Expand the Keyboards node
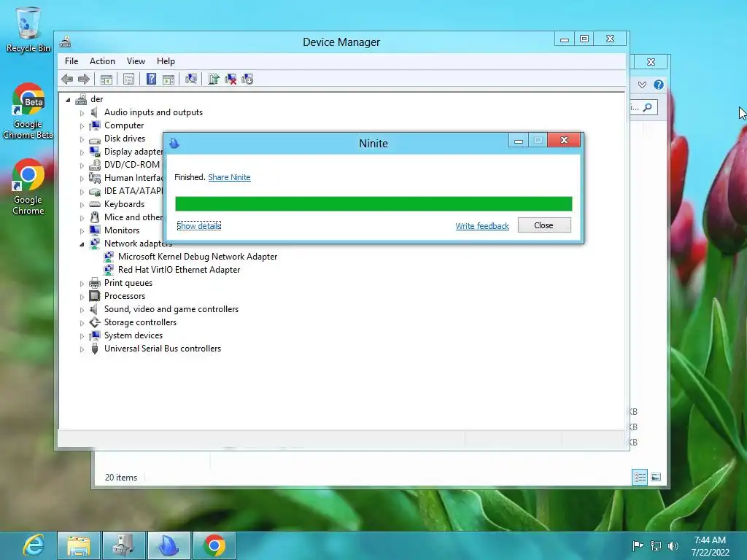This screenshot has height=560, width=747. click(82, 205)
